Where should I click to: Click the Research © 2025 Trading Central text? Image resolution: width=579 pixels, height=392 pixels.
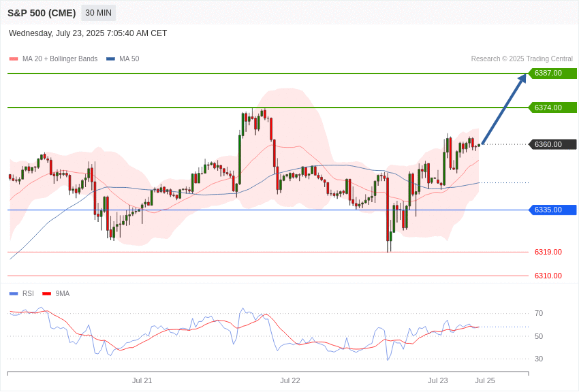(x=522, y=59)
